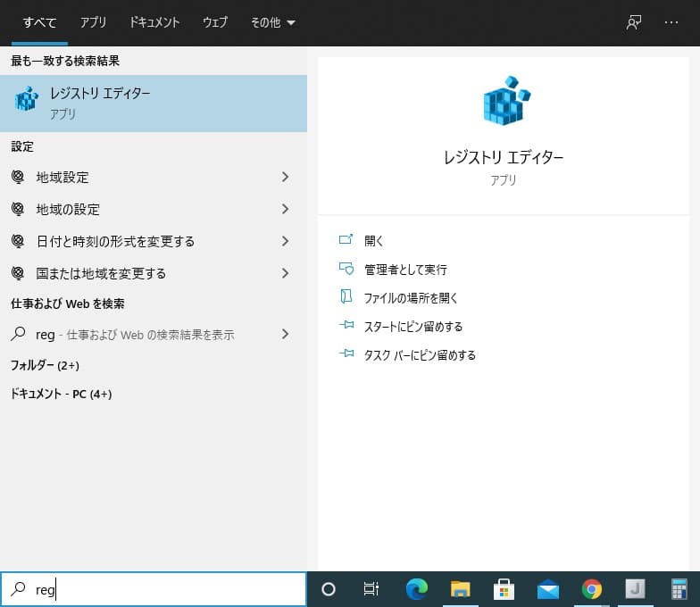Open the three-dot options menu

point(671,22)
